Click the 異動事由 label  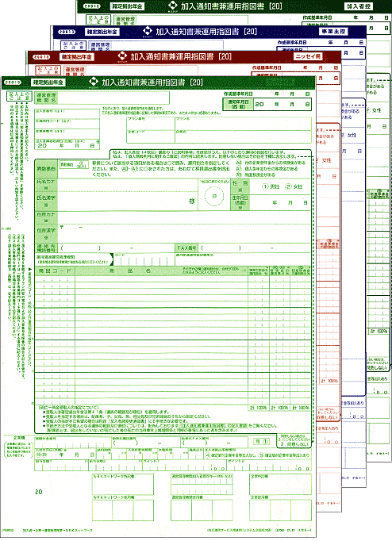pyautogui.click(x=46, y=169)
